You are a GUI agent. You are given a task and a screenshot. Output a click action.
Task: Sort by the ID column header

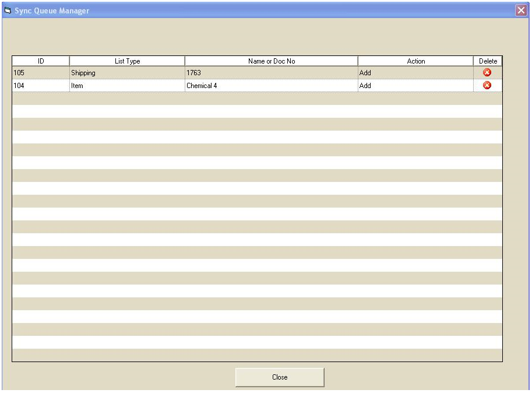coord(41,61)
